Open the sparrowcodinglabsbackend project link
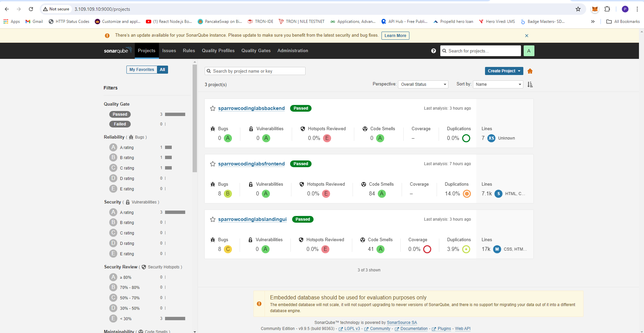This screenshot has width=644, height=333. (251, 108)
